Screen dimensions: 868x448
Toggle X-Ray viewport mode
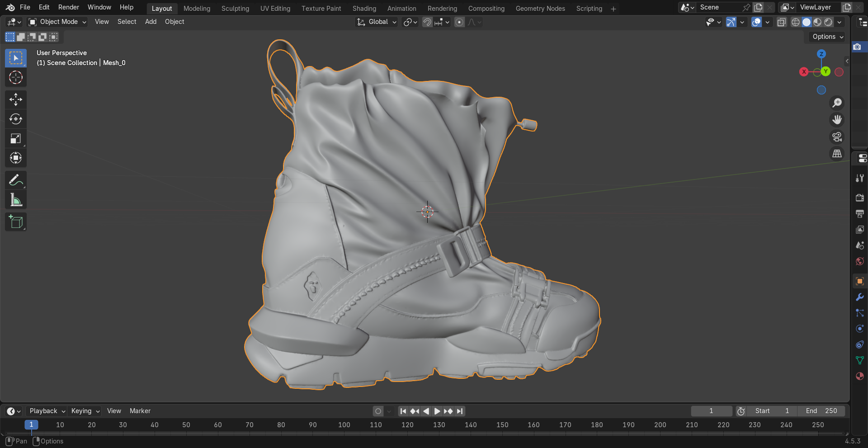tap(782, 22)
